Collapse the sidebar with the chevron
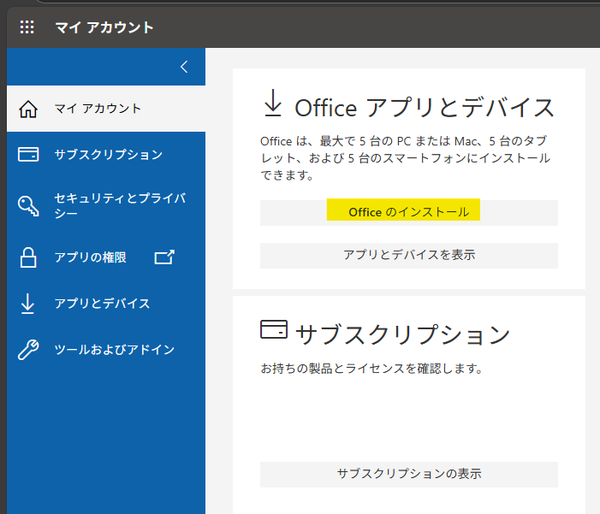 click(x=183, y=67)
